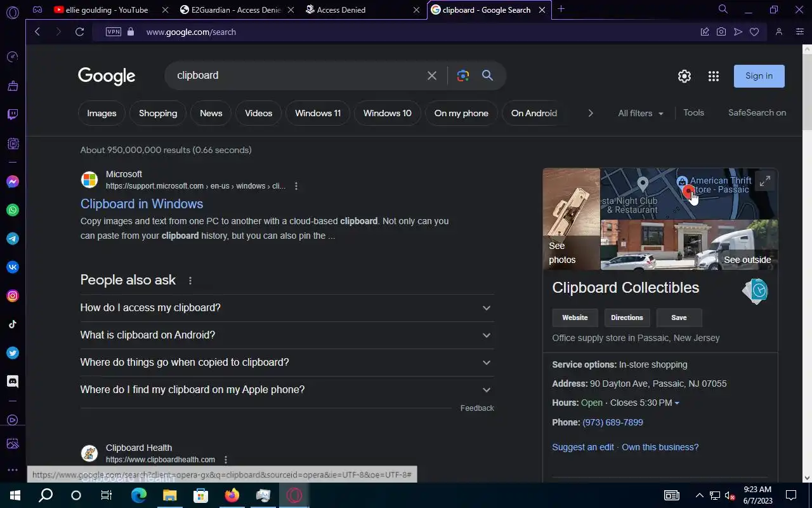Viewport: 812px width, 508px height.
Task: Expand clipboard on my Apple phone question
Action: (x=287, y=390)
